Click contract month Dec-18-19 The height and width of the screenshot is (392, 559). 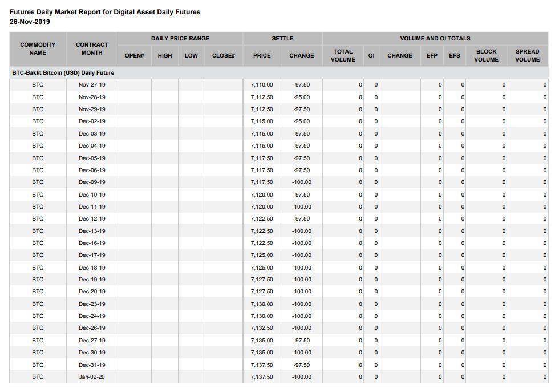92,267
